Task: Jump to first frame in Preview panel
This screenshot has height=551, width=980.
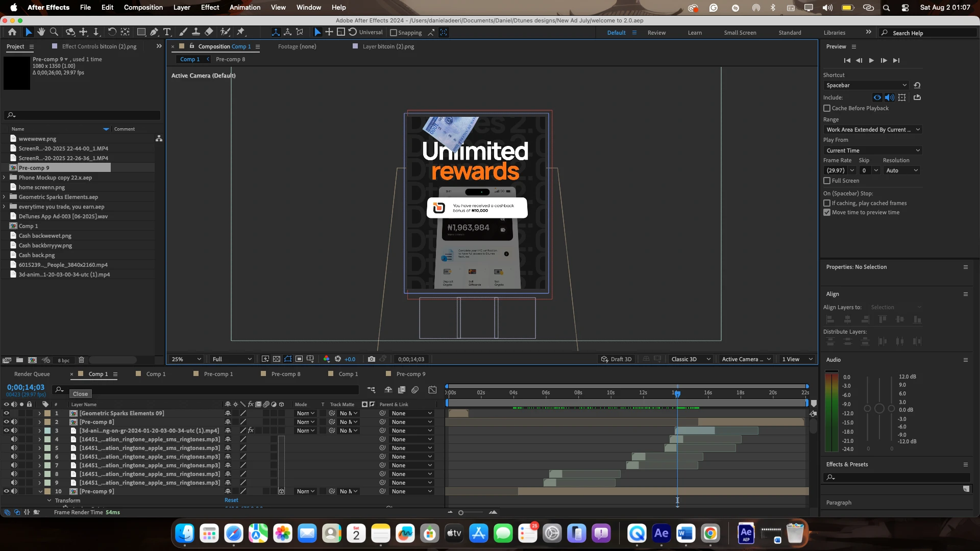Action: tap(847, 61)
